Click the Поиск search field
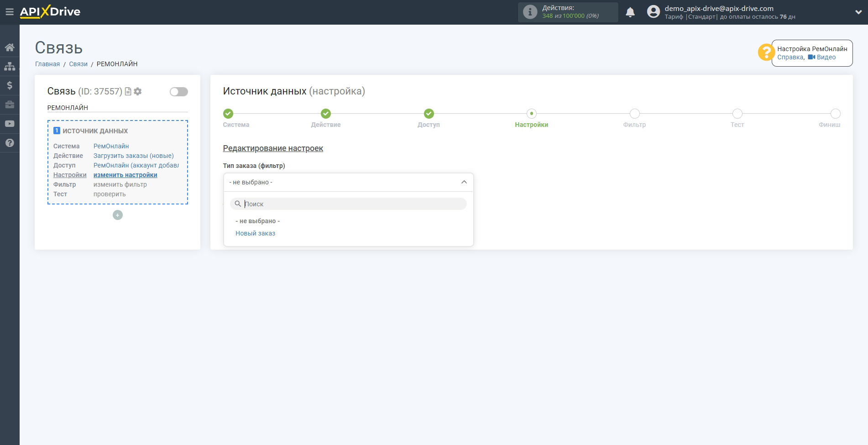 (x=348, y=204)
